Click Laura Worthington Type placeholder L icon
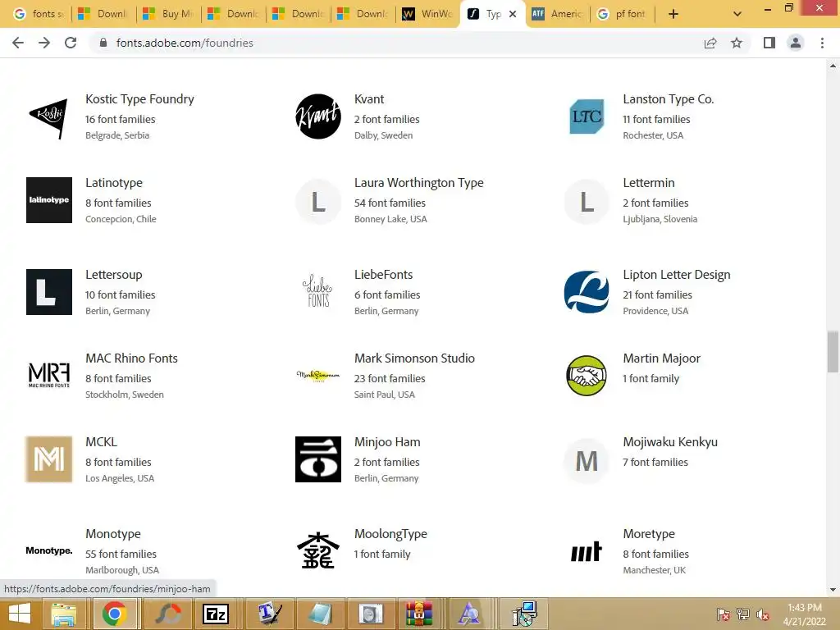This screenshot has height=630, width=840. coord(318,202)
